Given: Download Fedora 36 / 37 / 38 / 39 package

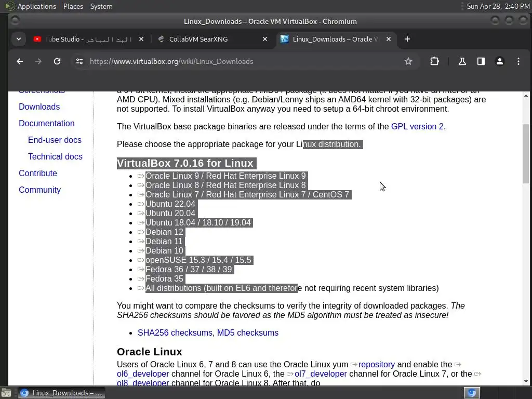Looking at the screenshot, I should [189, 270].
